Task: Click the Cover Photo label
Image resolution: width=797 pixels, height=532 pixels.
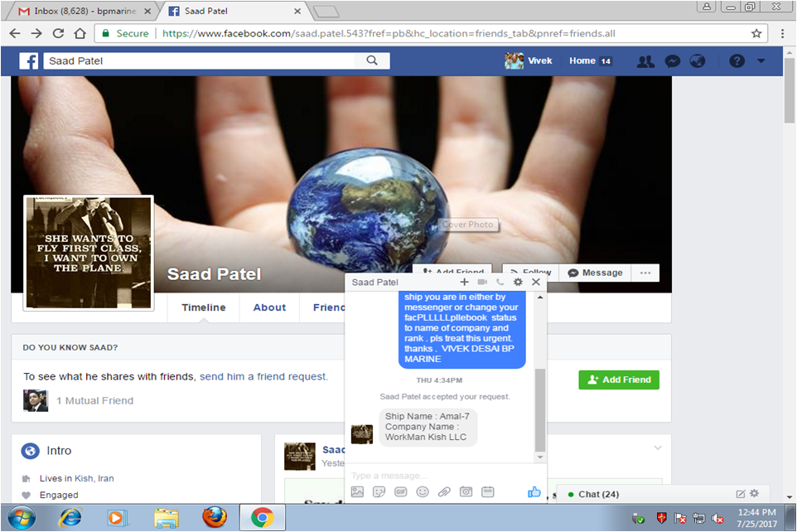Action: click(467, 225)
